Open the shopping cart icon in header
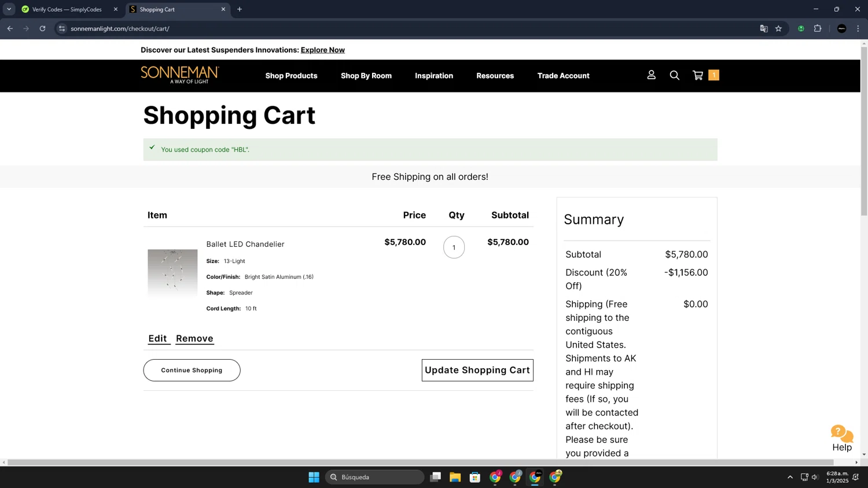Viewport: 868px width, 488px height. [x=698, y=75]
